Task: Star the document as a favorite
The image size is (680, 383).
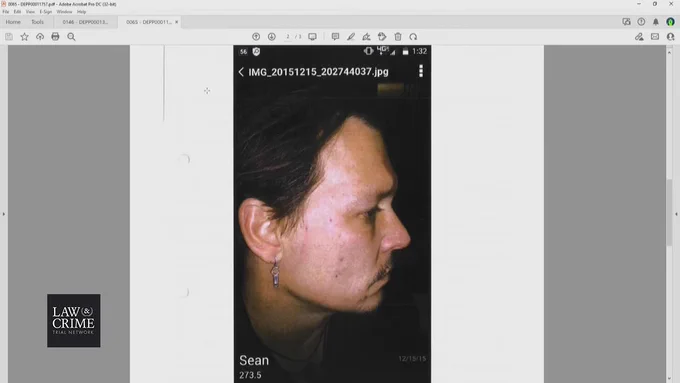Action: (24, 37)
